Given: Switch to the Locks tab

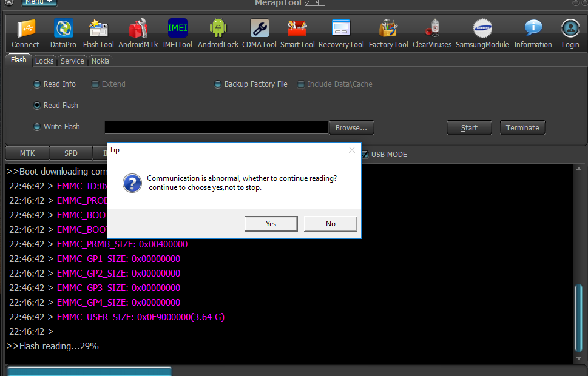Looking at the screenshot, I should 44,61.
